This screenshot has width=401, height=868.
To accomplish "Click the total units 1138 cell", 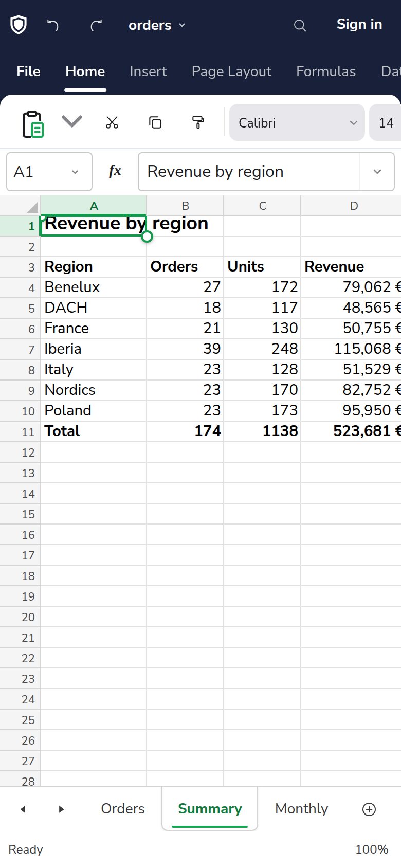I will tap(262, 431).
